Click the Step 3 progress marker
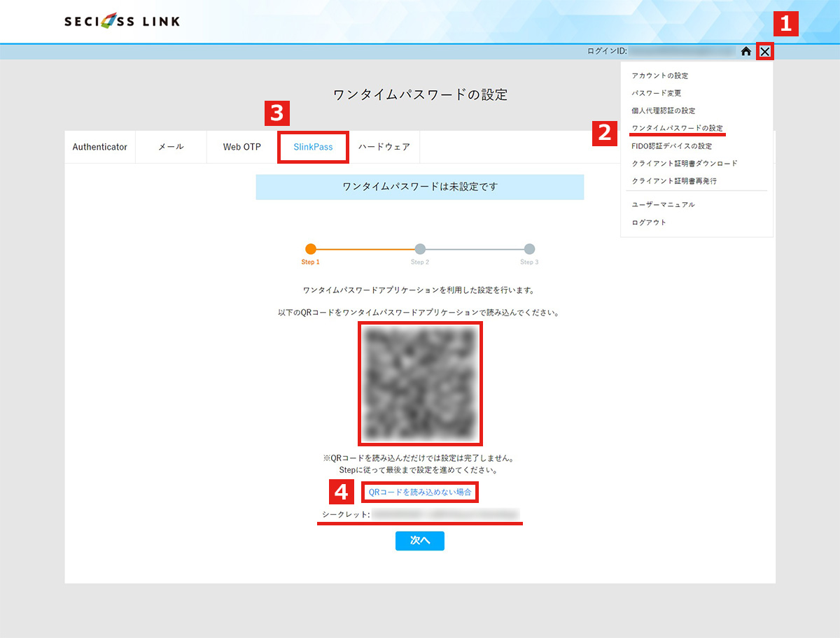The height and width of the screenshot is (638, 840). (529, 249)
